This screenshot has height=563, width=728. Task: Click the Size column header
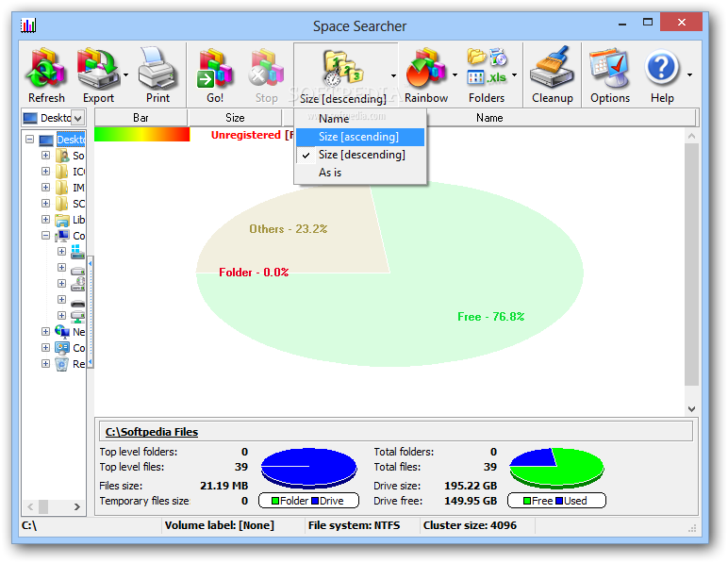click(235, 118)
